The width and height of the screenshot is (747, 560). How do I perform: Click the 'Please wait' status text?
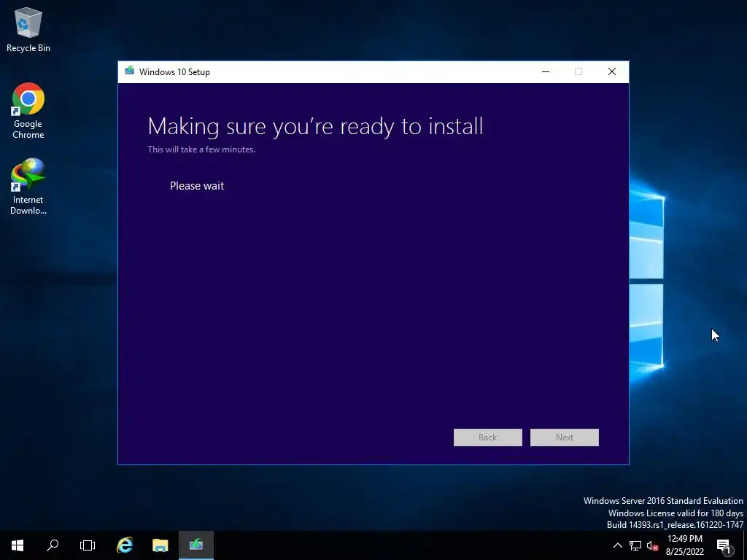coord(197,186)
